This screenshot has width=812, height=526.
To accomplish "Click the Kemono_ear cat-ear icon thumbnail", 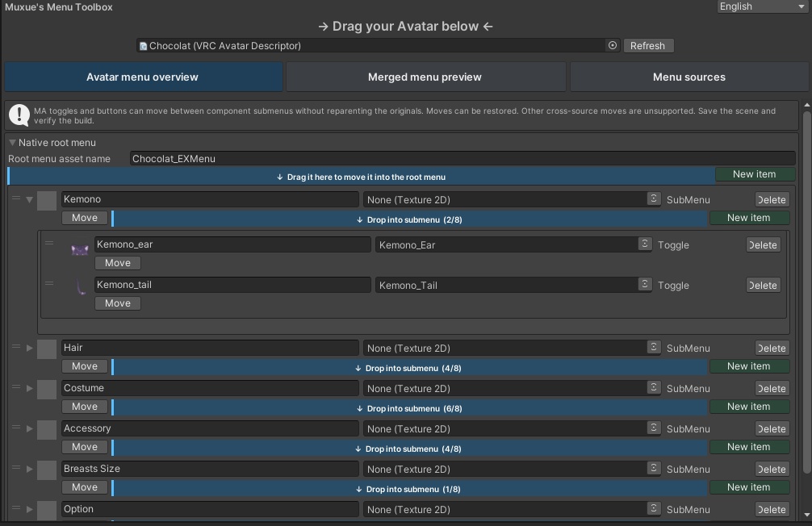I will pyautogui.click(x=80, y=249).
